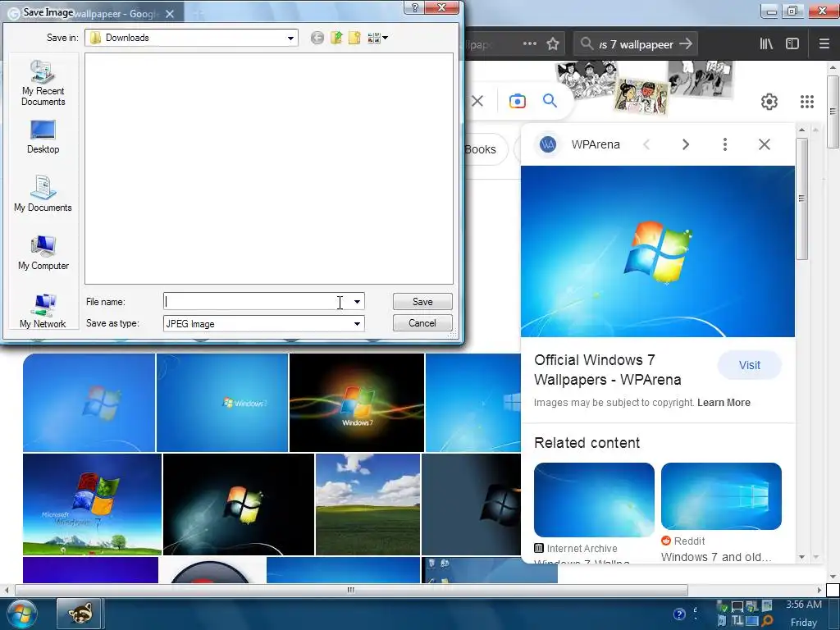The image size is (840, 630).
Task: Bookmark this page with the star icon
Action: 553,44
